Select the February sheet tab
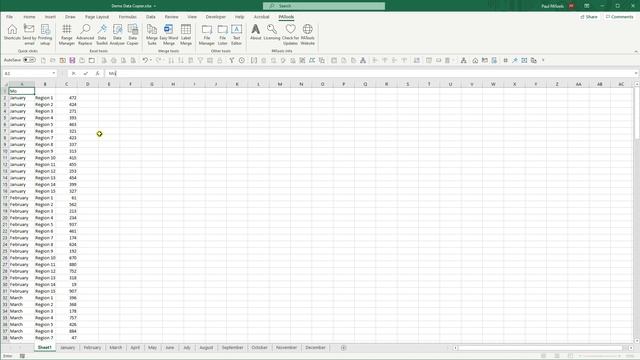This screenshot has height=360, width=640. tap(92, 348)
